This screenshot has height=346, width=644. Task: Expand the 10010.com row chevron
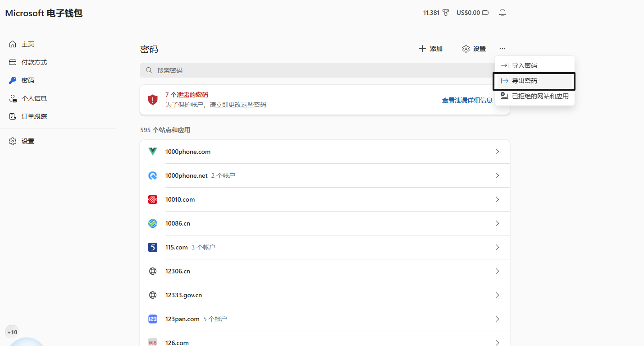[x=498, y=199]
